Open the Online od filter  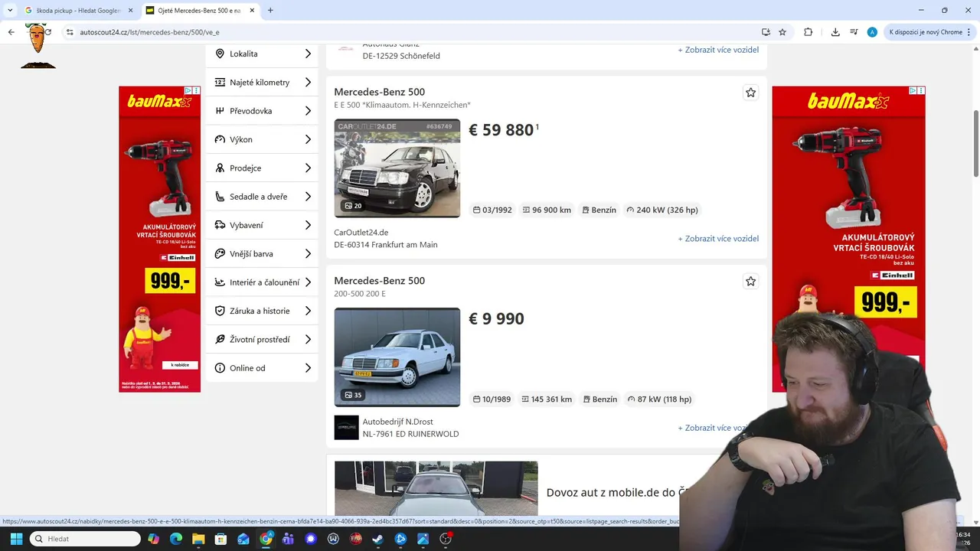coord(262,368)
